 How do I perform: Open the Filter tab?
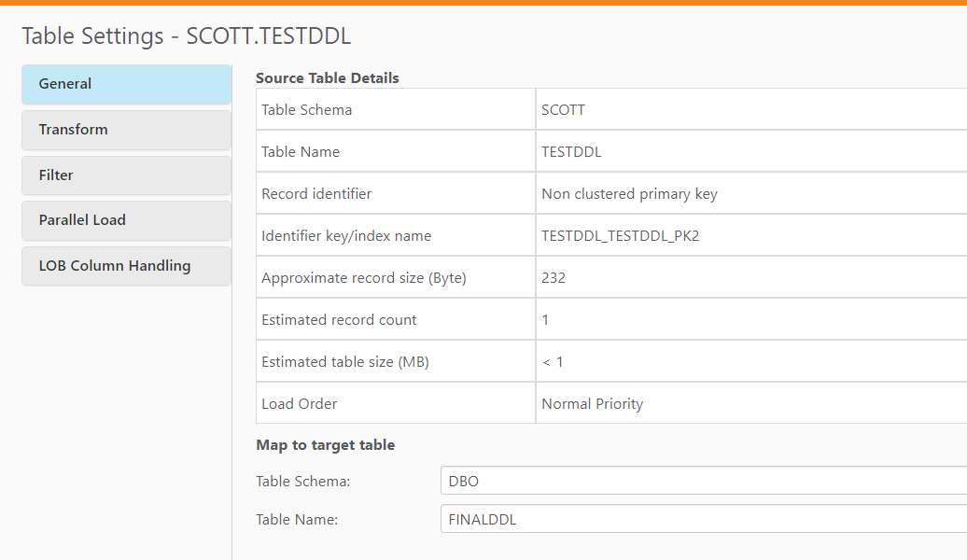click(x=126, y=175)
